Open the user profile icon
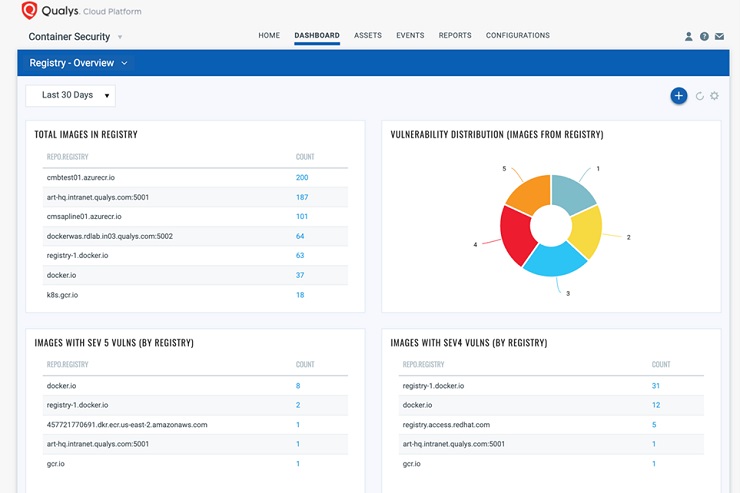Viewport: 740px width, 493px height. click(x=688, y=37)
